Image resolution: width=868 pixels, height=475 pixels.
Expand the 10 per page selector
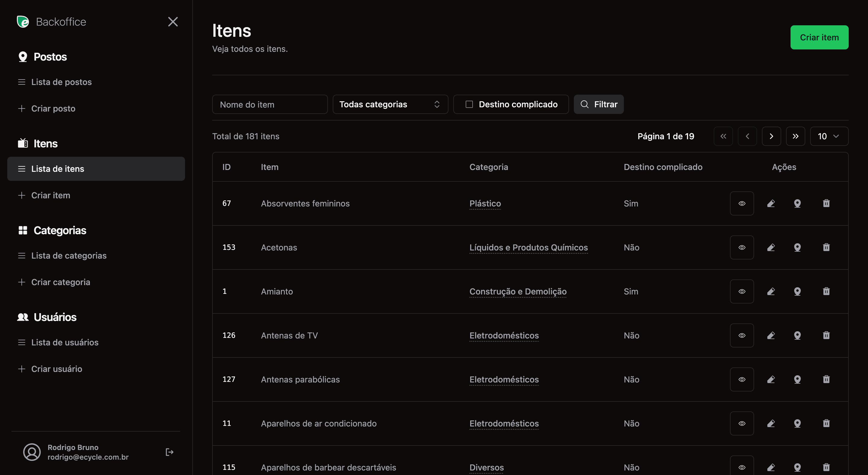pos(829,136)
